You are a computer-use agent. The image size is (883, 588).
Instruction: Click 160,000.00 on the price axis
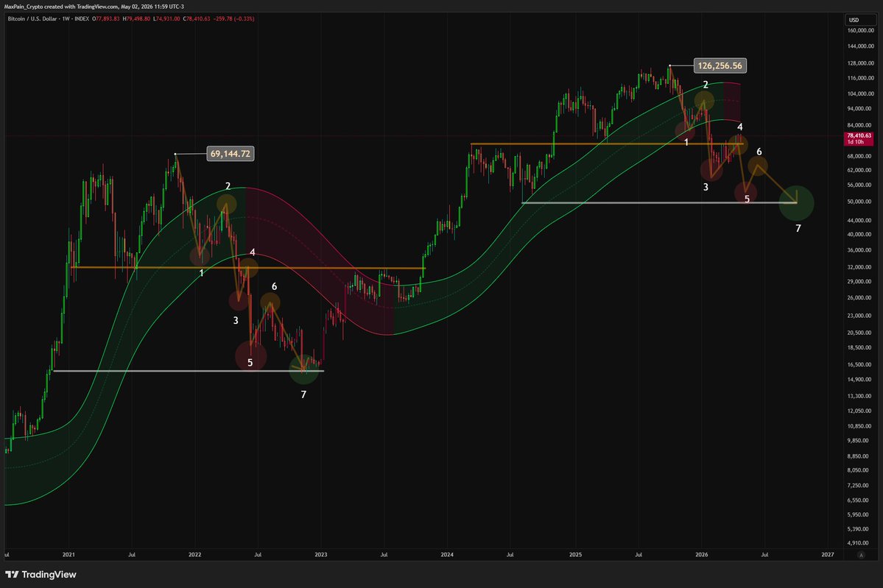click(x=860, y=30)
